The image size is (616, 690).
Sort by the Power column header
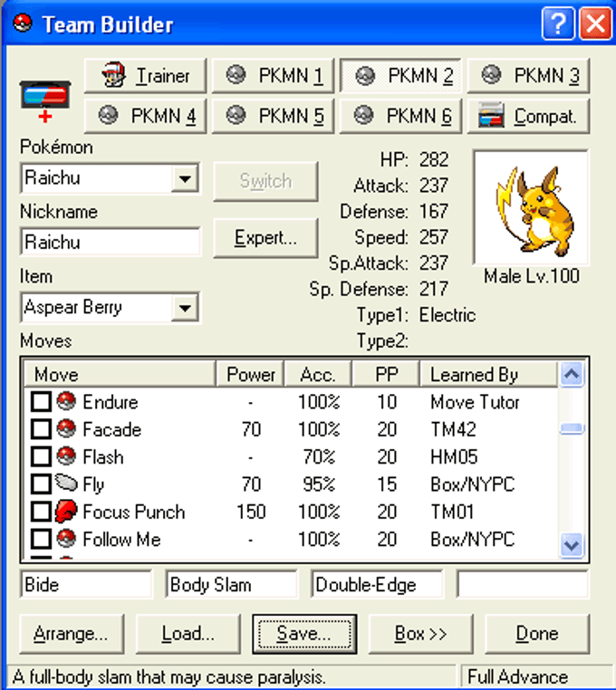pyautogui.click(x=250, y=375)
